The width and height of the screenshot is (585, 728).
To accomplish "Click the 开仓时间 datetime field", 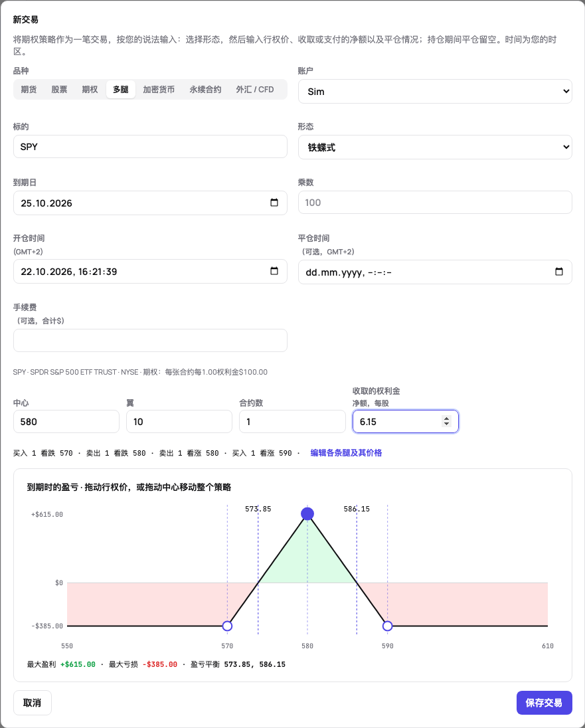I will coord(150,272).
